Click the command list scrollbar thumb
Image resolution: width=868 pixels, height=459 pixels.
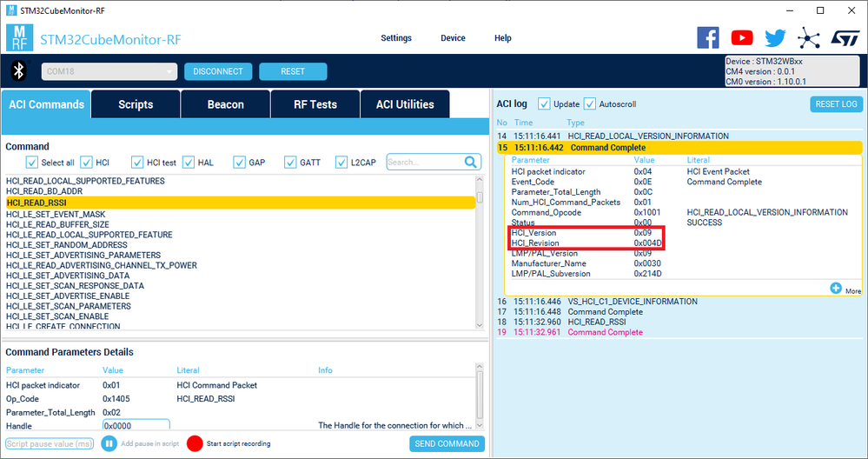pyautogui.click(x=480, y=197)
